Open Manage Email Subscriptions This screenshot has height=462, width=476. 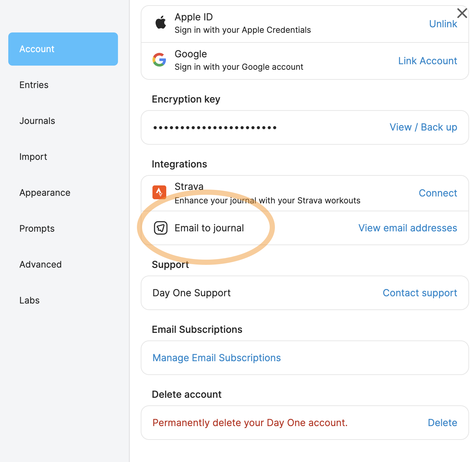click(x=217, y=358)
